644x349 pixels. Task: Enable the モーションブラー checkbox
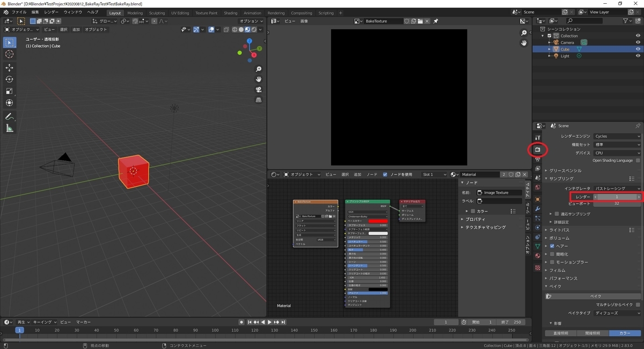(x=552, y=262)
